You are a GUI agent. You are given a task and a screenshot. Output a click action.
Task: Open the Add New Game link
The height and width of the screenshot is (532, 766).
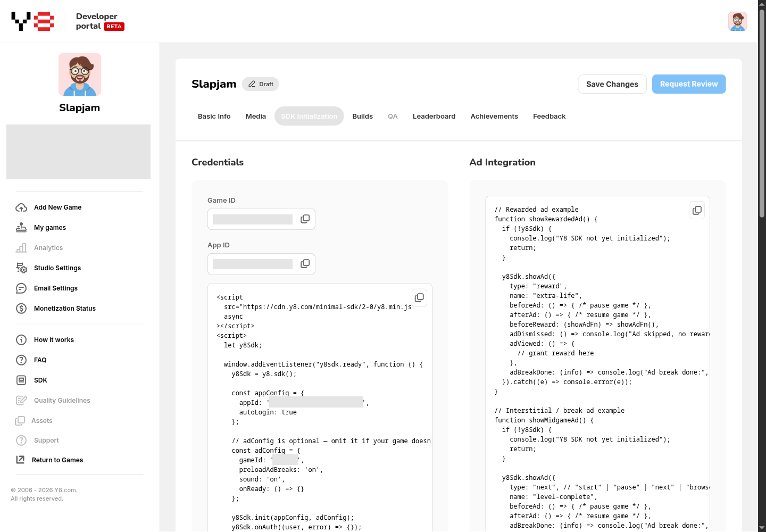[57, 207]
